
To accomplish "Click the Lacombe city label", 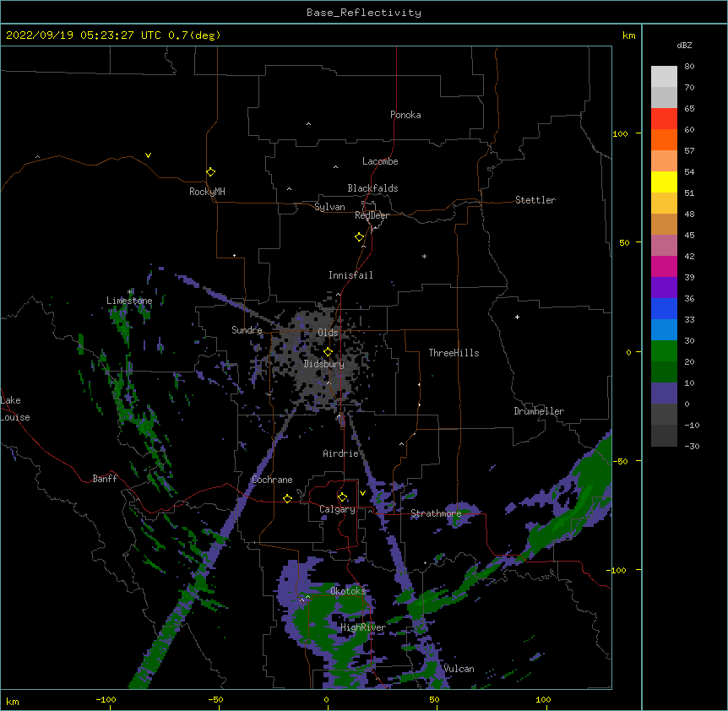I will click(380, 161).
